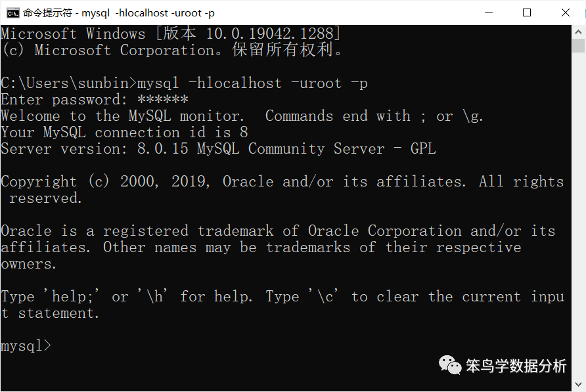Click the Welcome to the MySQL monitor line
The image size is (586, 392).
tap(242, 116)
